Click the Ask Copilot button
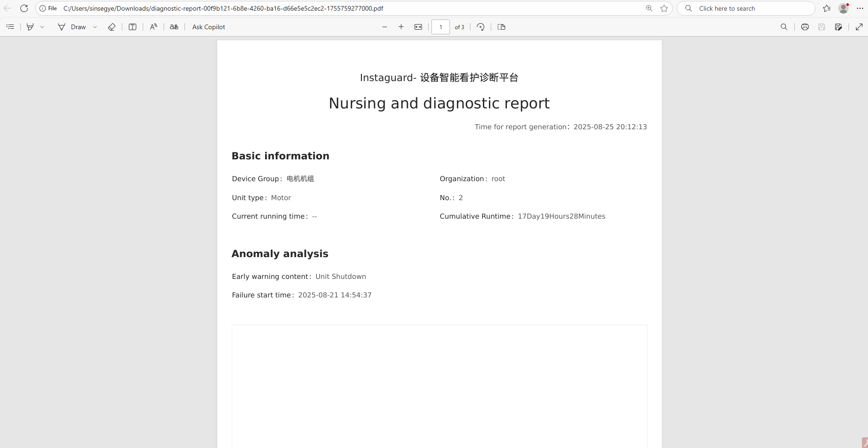Viewport: 868px width, 448px height. 209,27
